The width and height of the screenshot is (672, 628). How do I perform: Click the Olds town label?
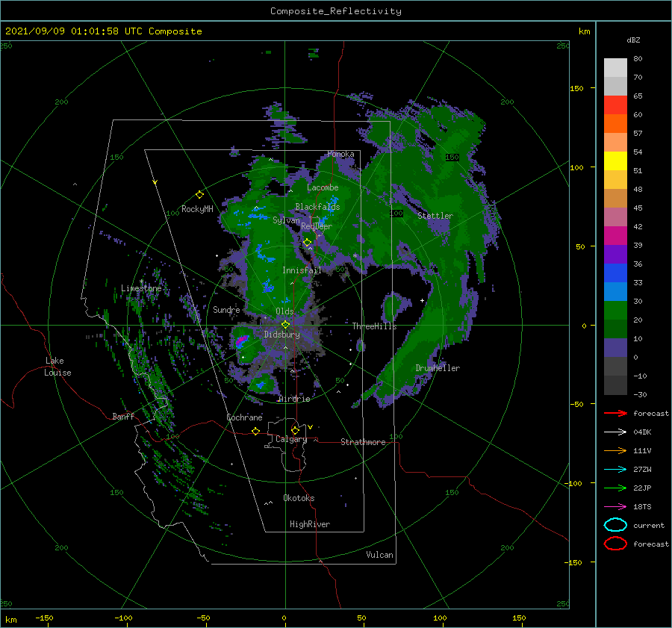284,311
